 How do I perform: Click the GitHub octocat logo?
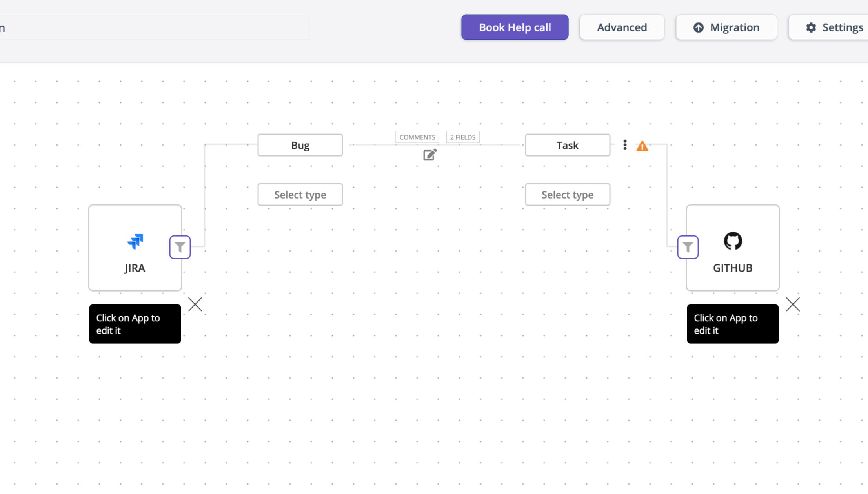pos(732,241)
